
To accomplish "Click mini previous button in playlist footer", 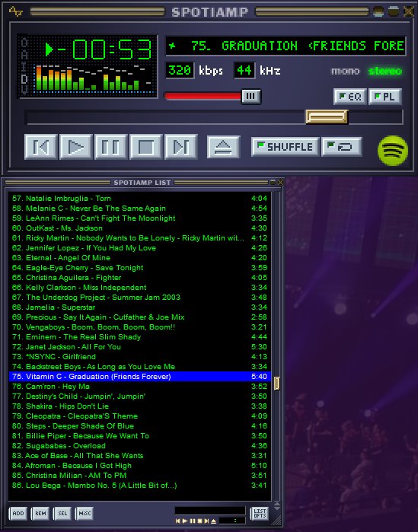I will pos(178,521).
